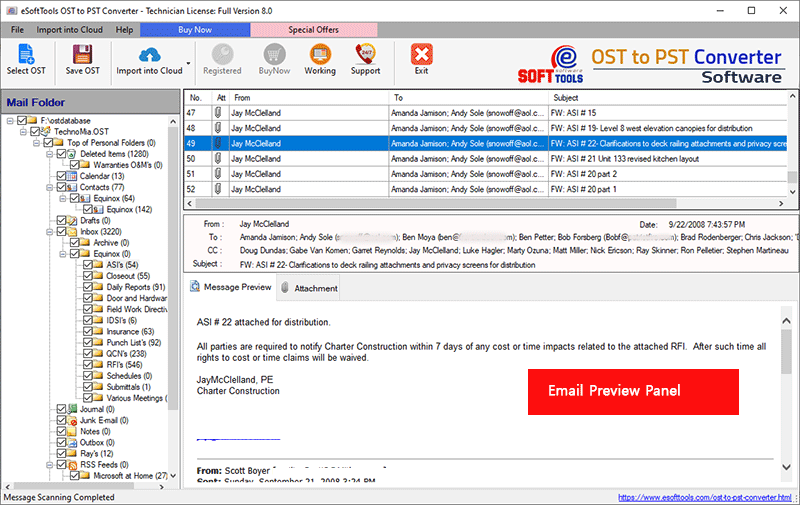Click the mail folder vertical scrollbar
This screenshot has width=800, height=505.
(x=173, y=270)
